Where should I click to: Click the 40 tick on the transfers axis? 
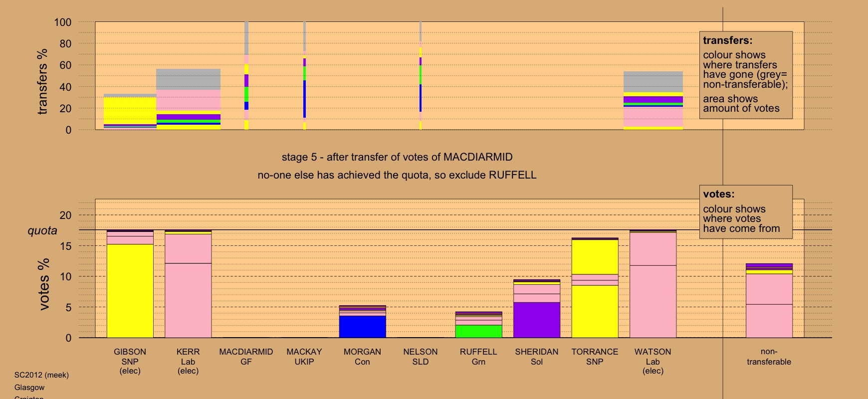[65, 87]
